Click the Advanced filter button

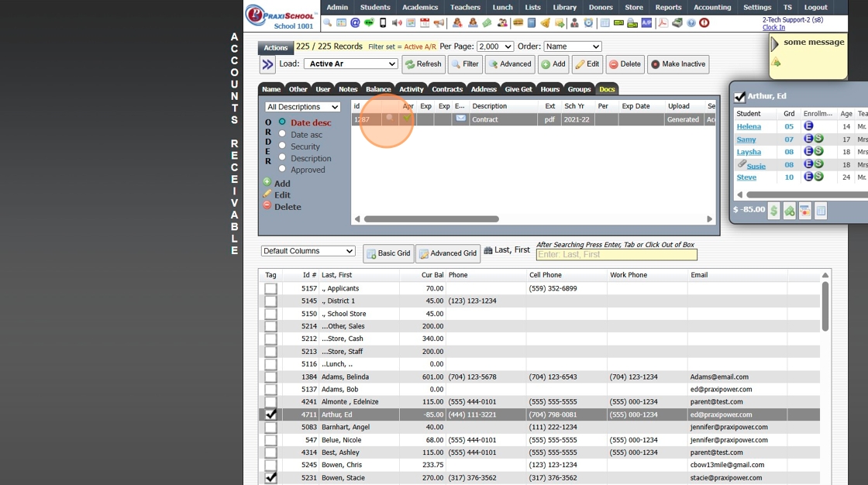[510, 64]
